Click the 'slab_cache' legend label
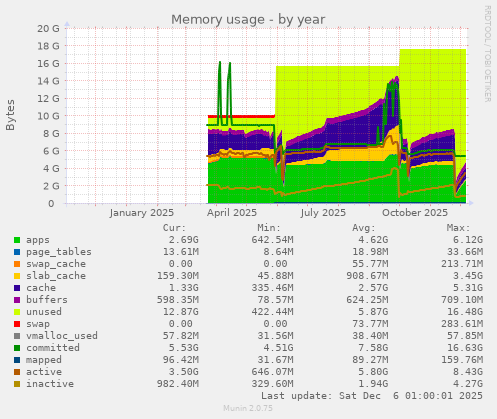Screen dimensions: 497x419 click(56, 276)
